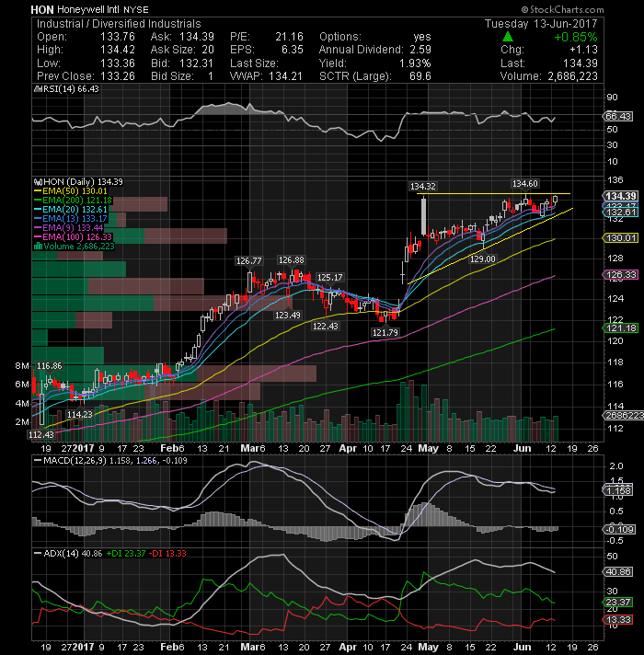Click the 126.88 peak annotation
This screenshot has width=644, height=655.
(x=291, y=260)
